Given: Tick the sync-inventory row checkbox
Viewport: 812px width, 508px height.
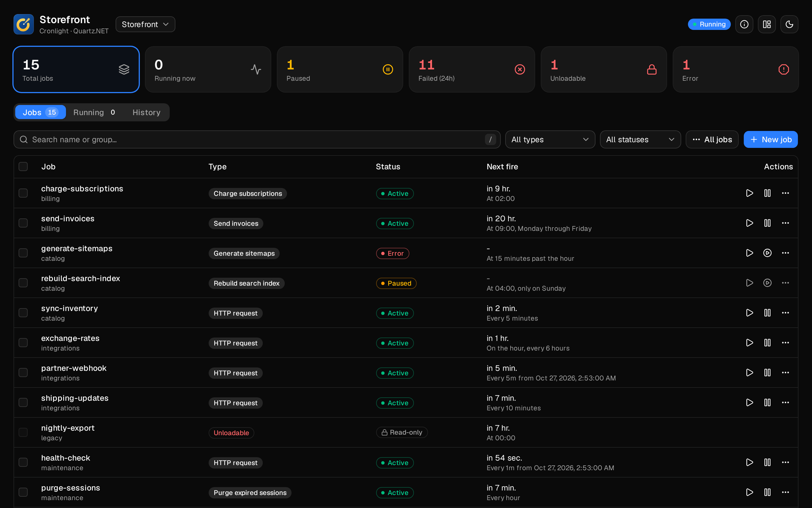Looking at the screenshot, I should click(23, 313).
